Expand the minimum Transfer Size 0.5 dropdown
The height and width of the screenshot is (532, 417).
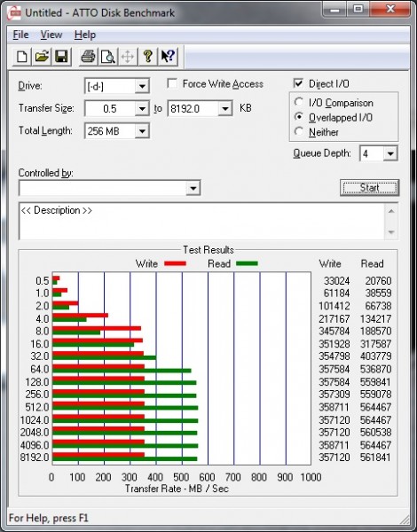click(x=142, y=108)
